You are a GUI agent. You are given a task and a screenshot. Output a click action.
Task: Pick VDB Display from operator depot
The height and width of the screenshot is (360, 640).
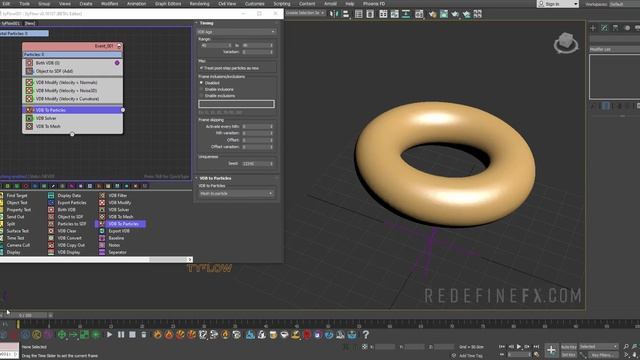(x=64, y=252)
